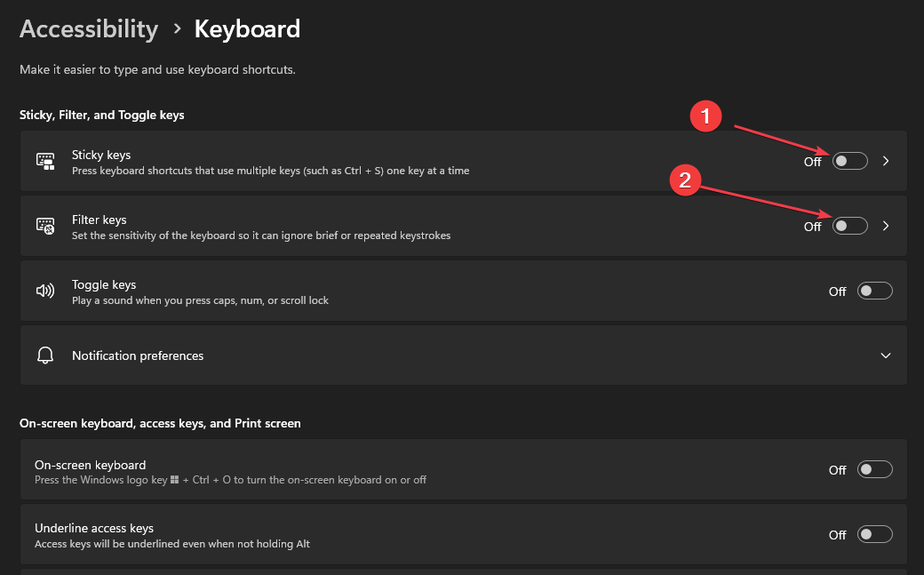Click the Notification preferences bell icon
The image size is (924, 575).
coord(45,355)
